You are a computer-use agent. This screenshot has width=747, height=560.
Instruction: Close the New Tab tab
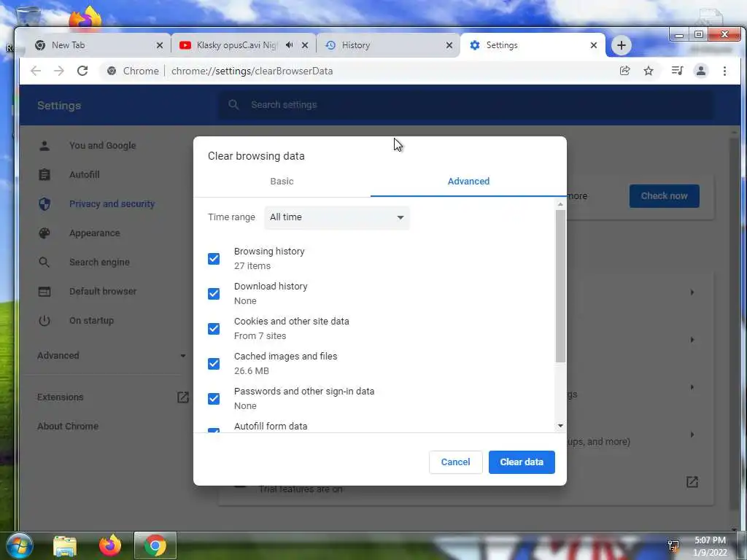point(160,45)
